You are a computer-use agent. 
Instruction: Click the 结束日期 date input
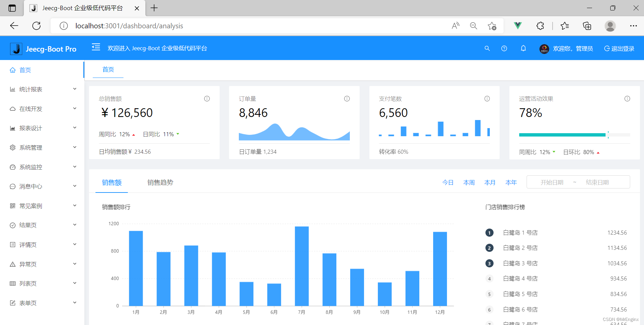tap(597, 182)
